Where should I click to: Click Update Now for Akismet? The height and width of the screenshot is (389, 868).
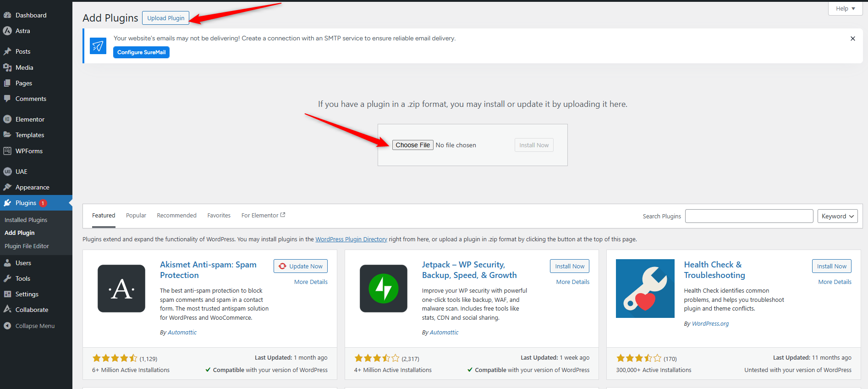(x=301, y=266)
